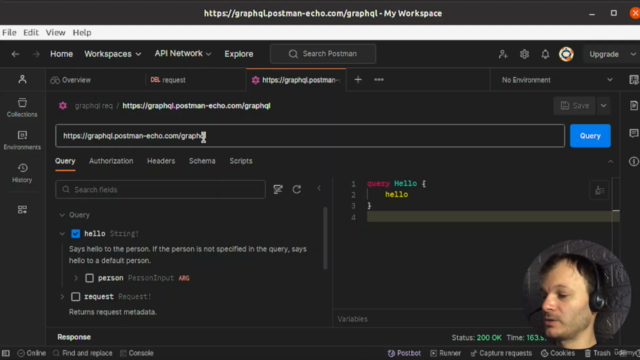
Task: Click the invite collaborators icon
Action: 503,54
